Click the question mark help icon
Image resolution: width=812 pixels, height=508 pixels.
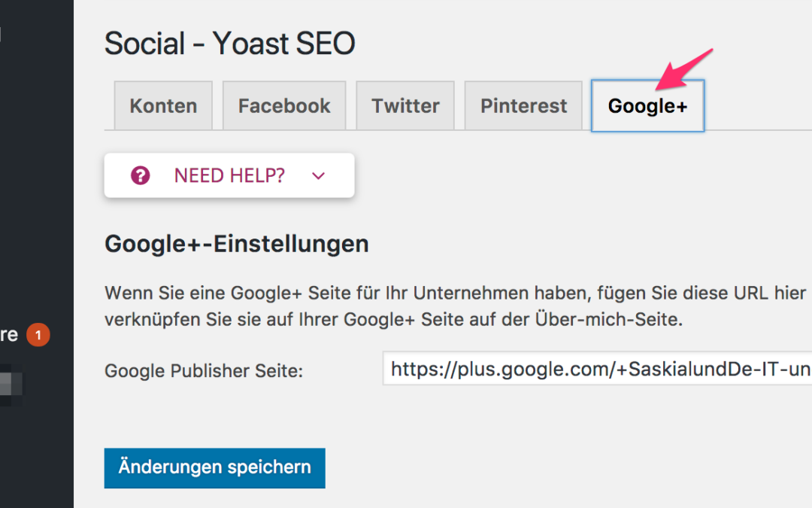141,175
